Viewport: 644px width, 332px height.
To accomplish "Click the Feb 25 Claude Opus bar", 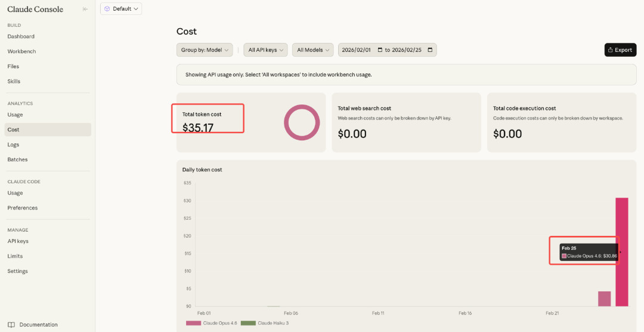I will 622,252.
